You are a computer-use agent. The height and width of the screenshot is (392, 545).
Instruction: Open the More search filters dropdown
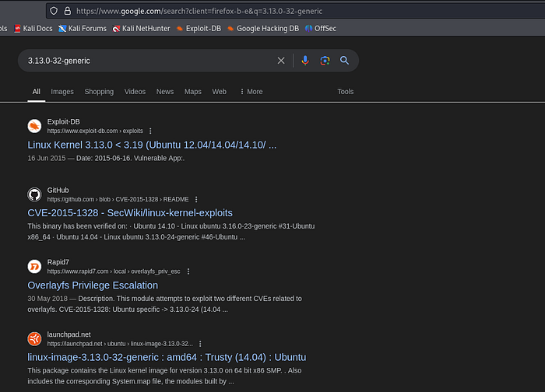click(251, 92)
